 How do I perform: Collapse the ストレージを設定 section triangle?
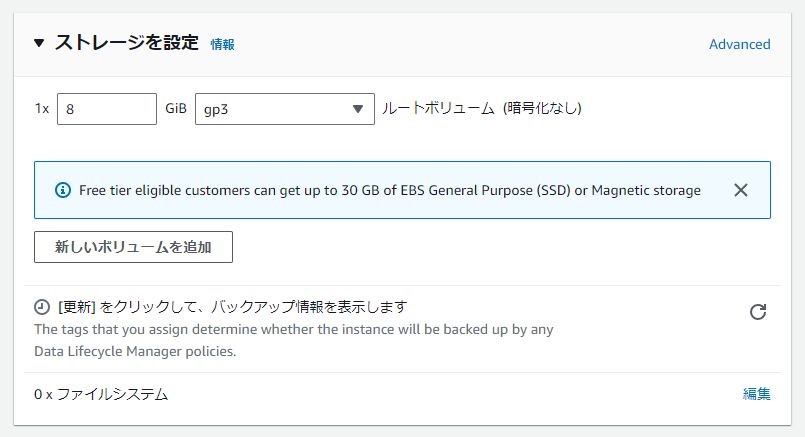pyautogui.click(x=39, y=43)
